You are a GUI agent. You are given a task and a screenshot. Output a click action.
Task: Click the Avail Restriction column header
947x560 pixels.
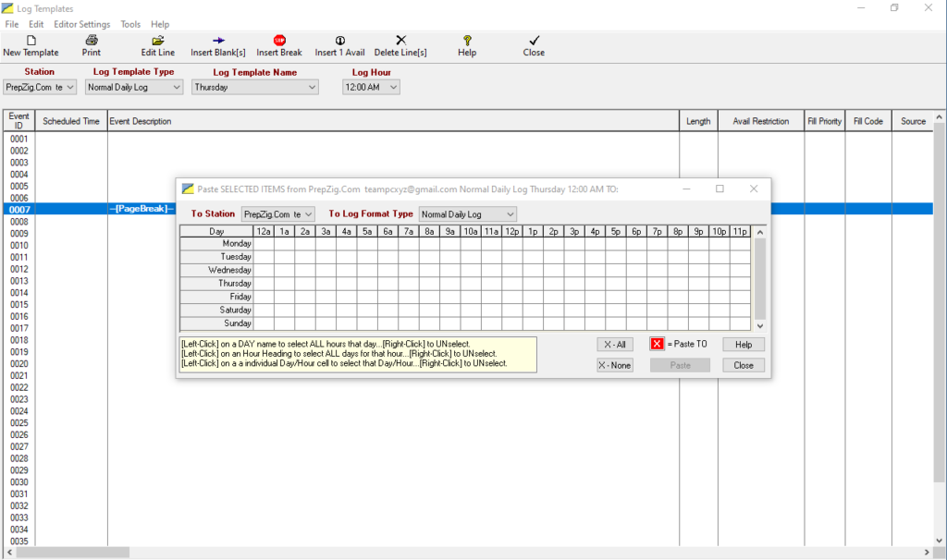[761, 121]
